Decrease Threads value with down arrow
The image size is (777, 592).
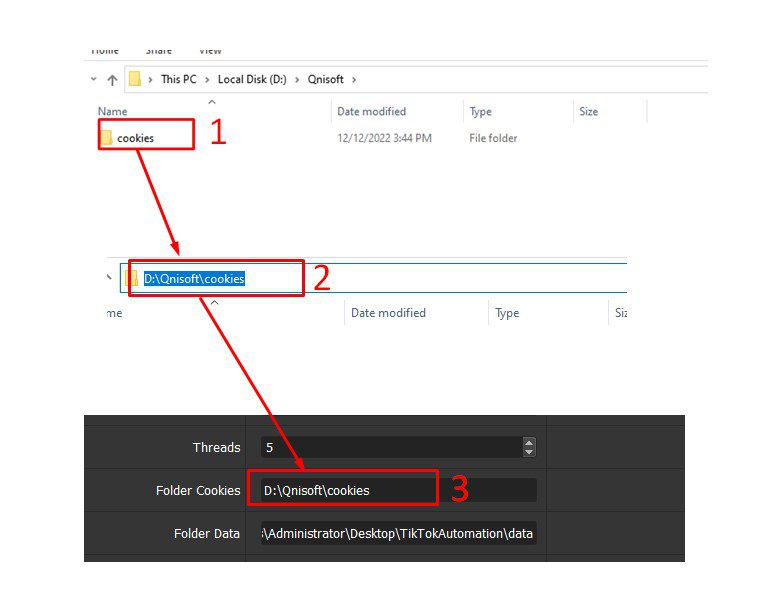(x=529, y=452)
